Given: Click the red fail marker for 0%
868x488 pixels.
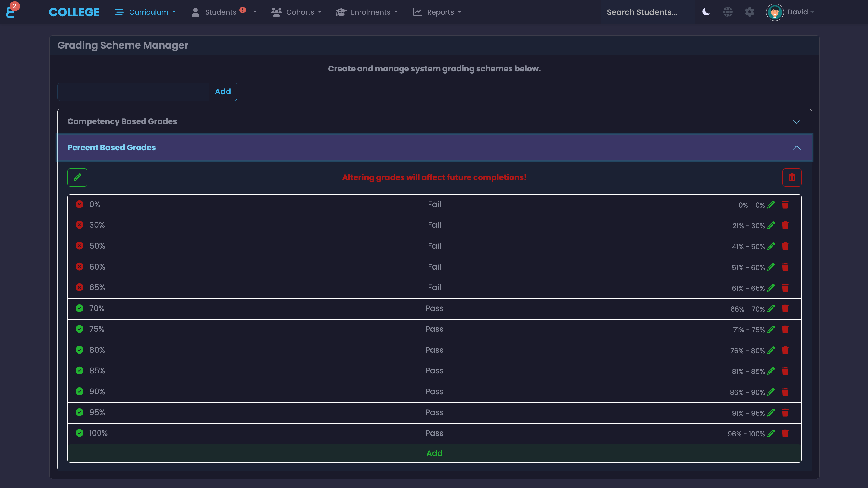Looking at the screenshot, I should [x=80, y=204].
